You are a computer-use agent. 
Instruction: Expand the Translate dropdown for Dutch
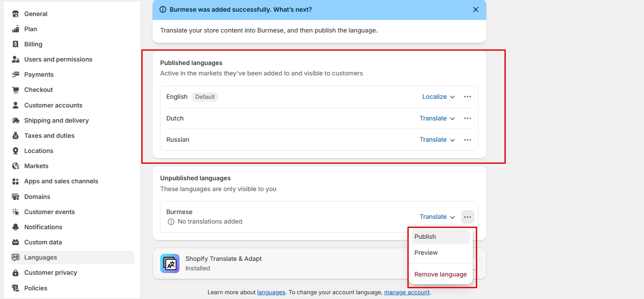click(437, 118)
